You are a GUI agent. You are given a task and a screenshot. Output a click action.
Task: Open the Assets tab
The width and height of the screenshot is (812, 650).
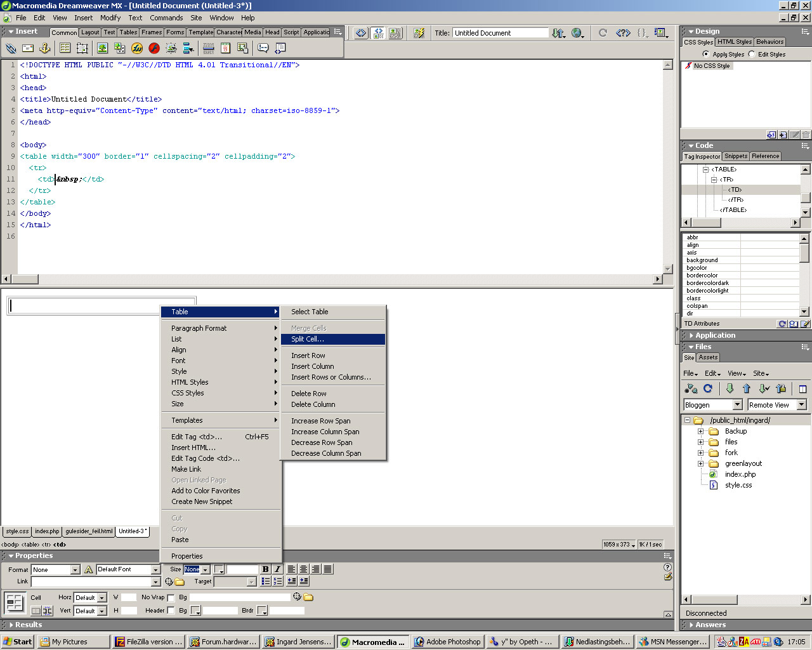coord(708,357)
